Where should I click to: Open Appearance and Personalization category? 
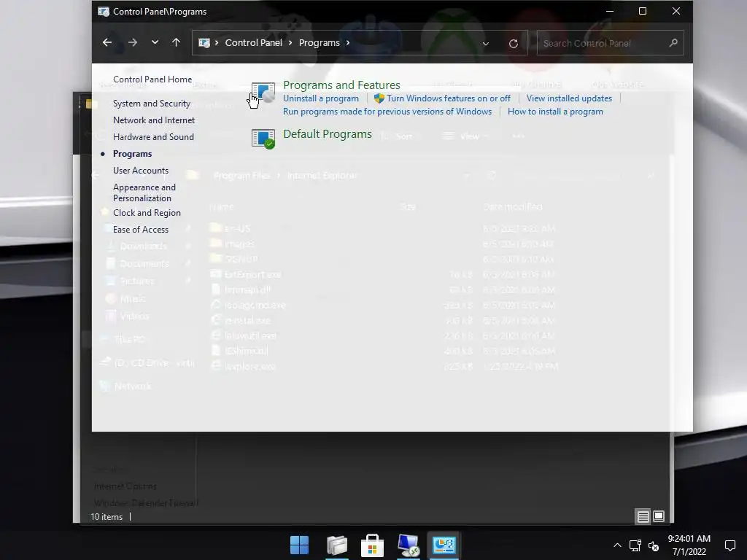point(144,192)
